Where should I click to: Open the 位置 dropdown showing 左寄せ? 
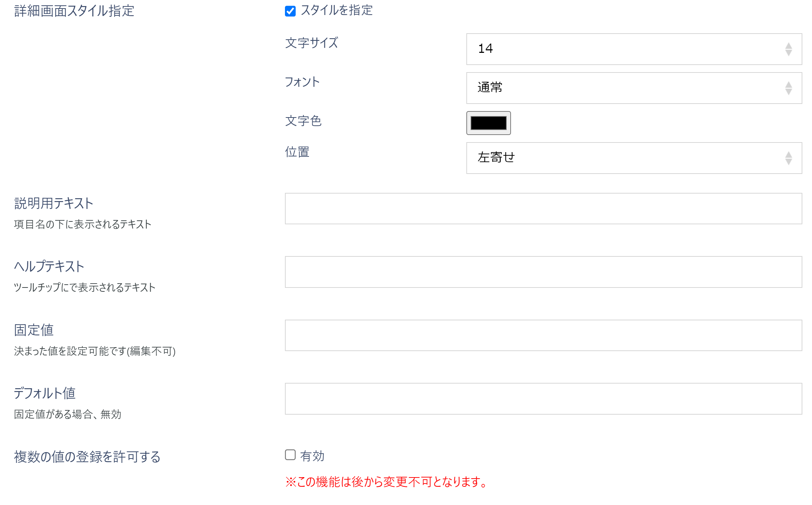point(632,158)
